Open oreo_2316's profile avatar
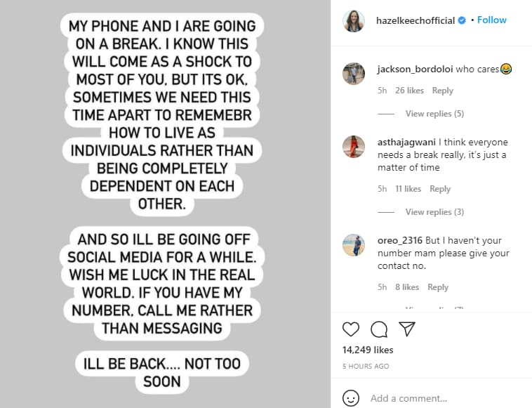The width and height of the screenshot is (532, 408). pyautogui.click(x=354, y=245)
